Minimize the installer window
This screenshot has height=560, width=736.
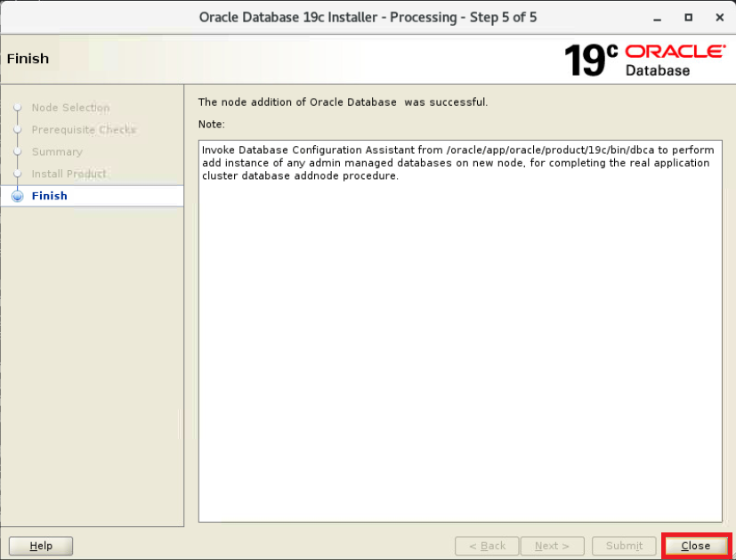point(657,18)
